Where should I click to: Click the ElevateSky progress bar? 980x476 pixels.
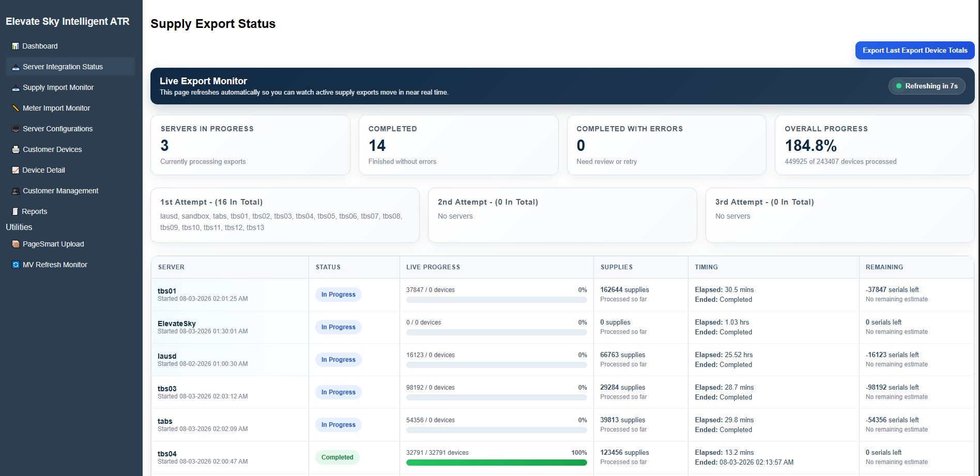click(x=497, y=332)
